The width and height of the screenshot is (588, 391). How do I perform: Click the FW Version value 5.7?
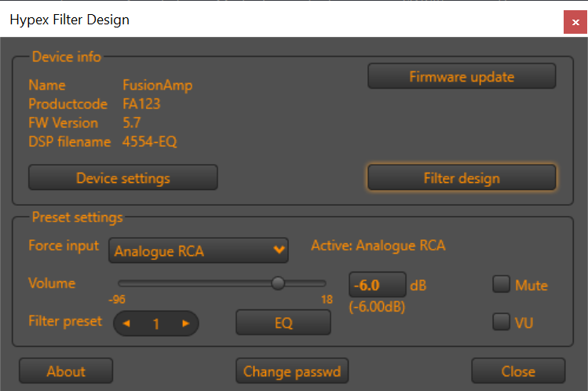tap(132, 122)
